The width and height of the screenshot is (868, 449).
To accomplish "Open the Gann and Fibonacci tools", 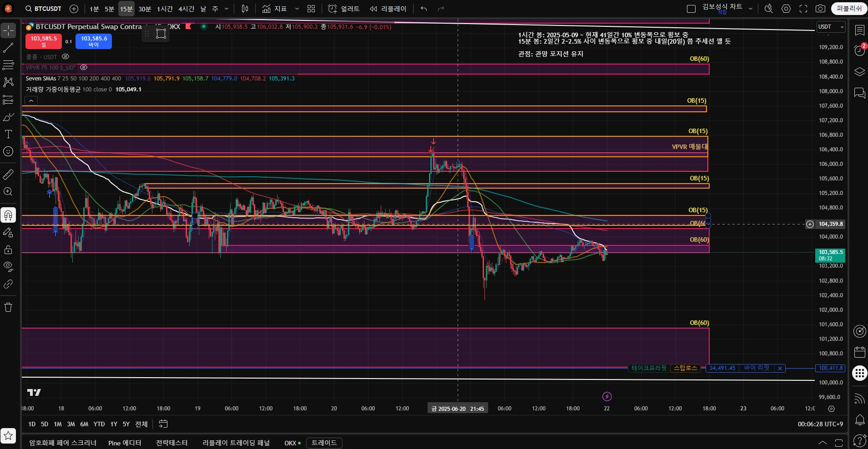I will tap(8, 65).
